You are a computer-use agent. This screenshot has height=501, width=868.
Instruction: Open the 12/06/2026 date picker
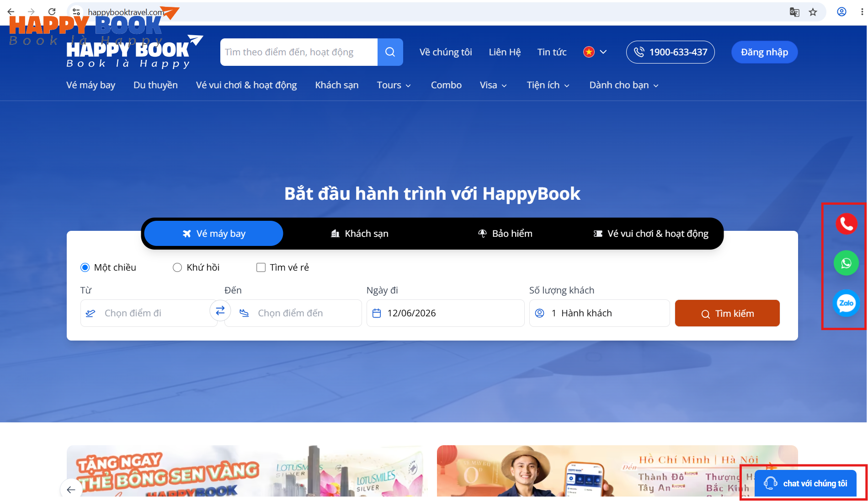[445, 313]
